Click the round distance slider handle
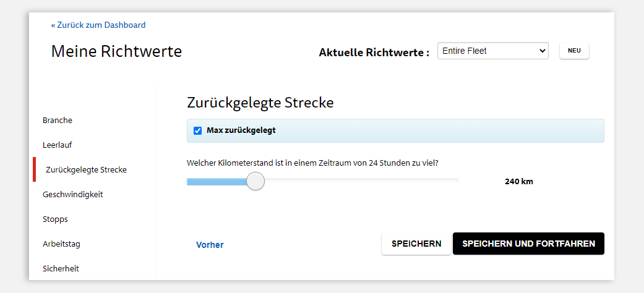644x293 pixels. click(255, 181)
